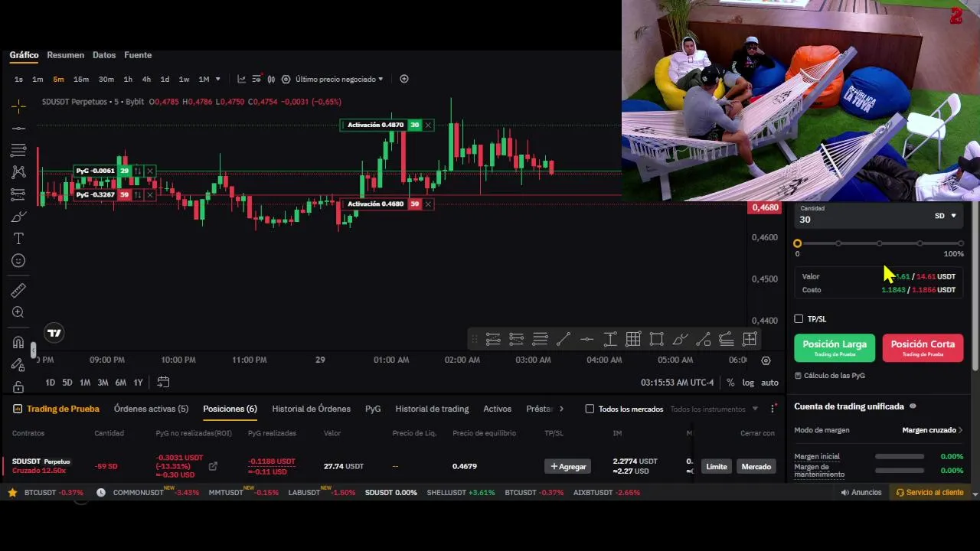Set quantity slider to the 100% mark
The height and width of the screenshot is (551, 980).
tap(961, 243)
